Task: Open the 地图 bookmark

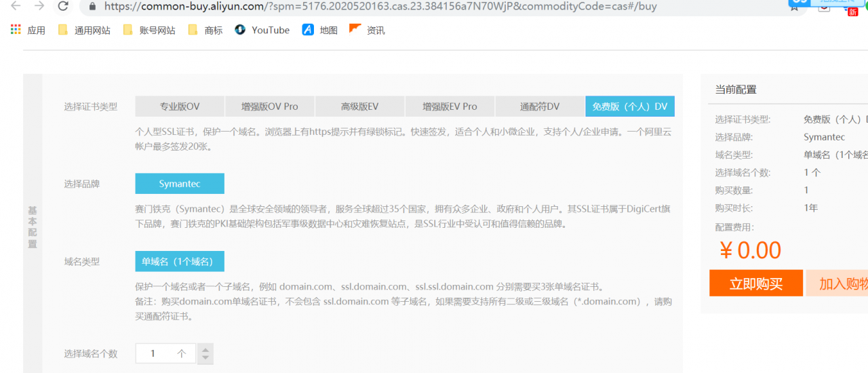Action: [320, 30]
